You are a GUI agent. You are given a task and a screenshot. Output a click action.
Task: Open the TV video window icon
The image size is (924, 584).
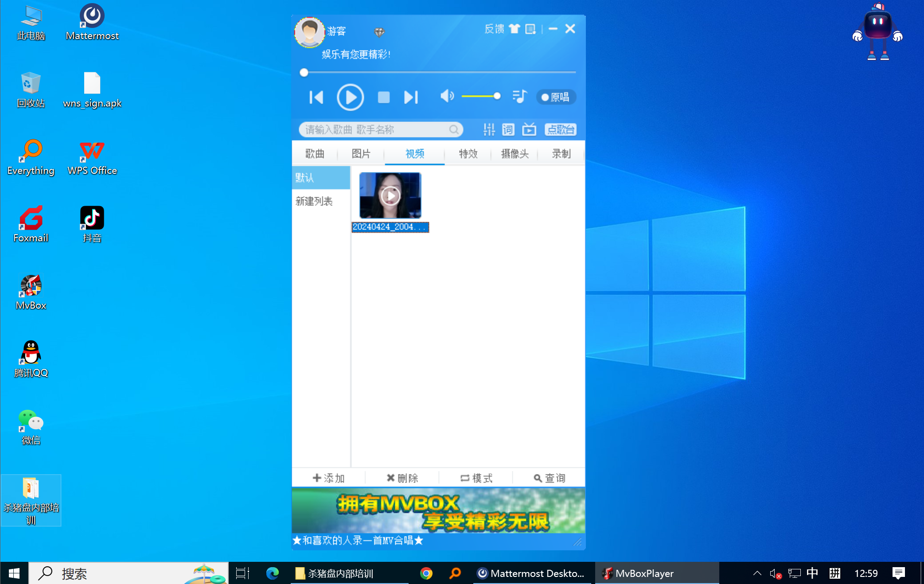[529, 129]
